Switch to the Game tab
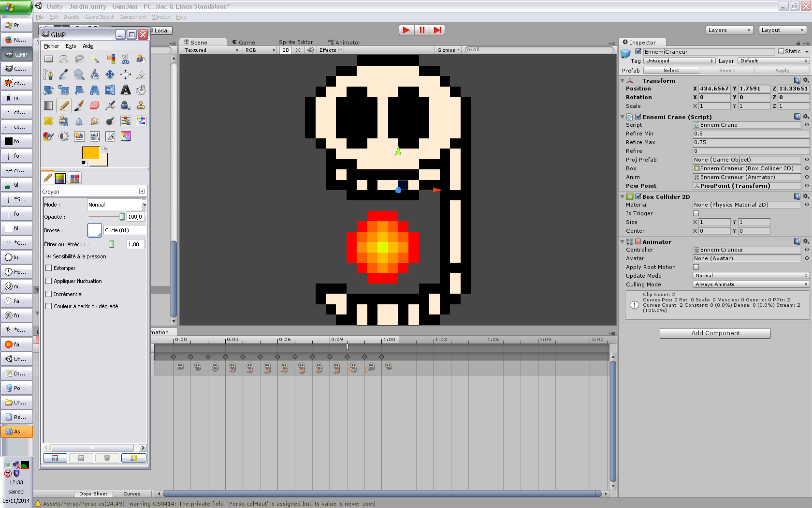 [244, 43]
